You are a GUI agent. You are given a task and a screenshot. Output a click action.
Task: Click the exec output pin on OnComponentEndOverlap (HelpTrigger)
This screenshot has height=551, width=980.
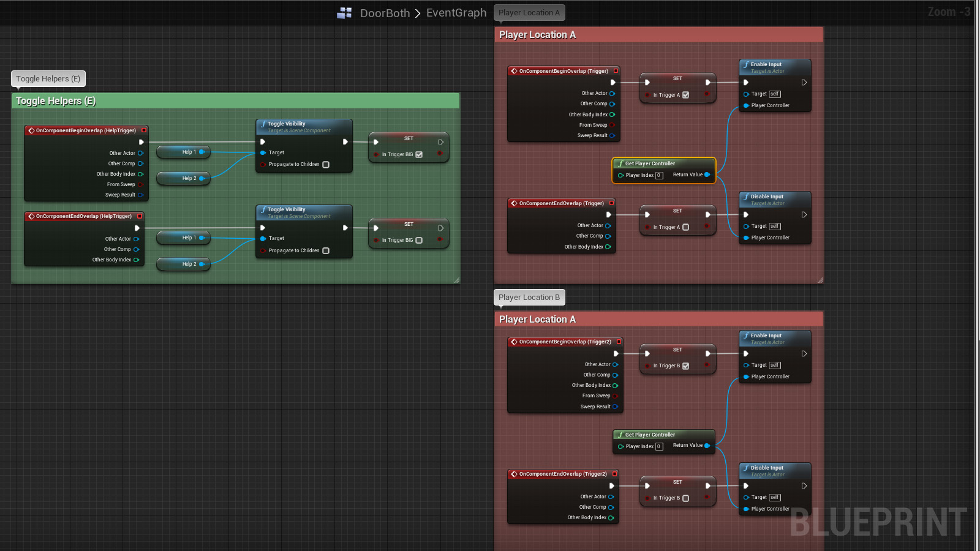coord(137,228)
